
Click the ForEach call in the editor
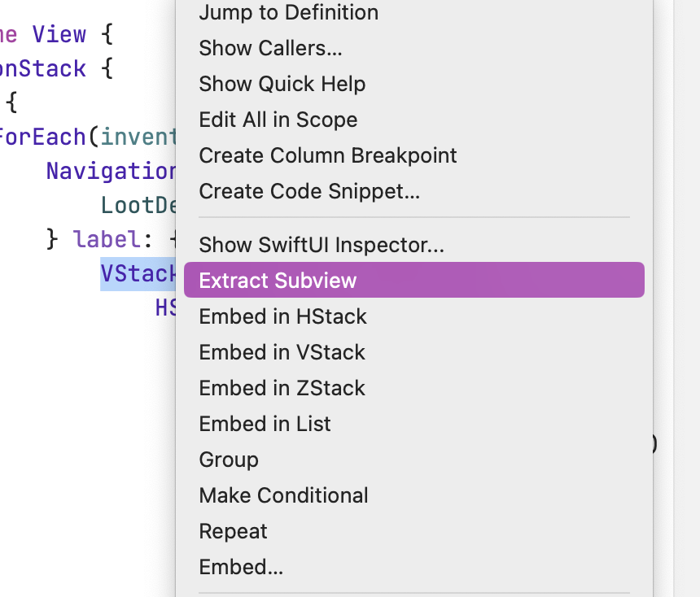(42, 137)
